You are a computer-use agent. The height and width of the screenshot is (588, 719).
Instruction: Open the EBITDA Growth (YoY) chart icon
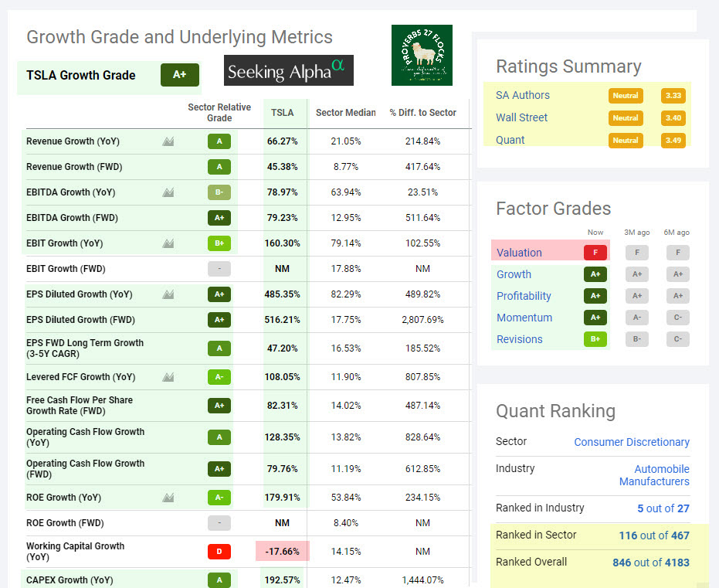click(x=168, y=192)
